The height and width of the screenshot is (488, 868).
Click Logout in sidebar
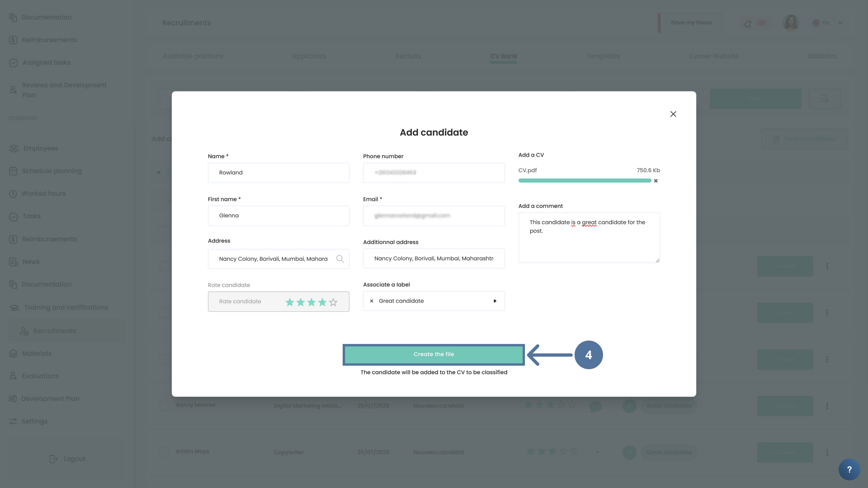(67, 459)
